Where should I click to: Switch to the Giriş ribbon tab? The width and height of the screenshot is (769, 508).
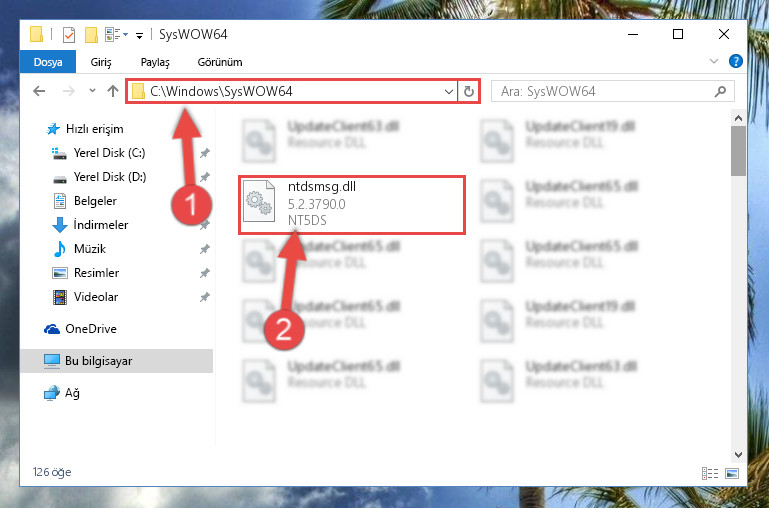[101, 62]
